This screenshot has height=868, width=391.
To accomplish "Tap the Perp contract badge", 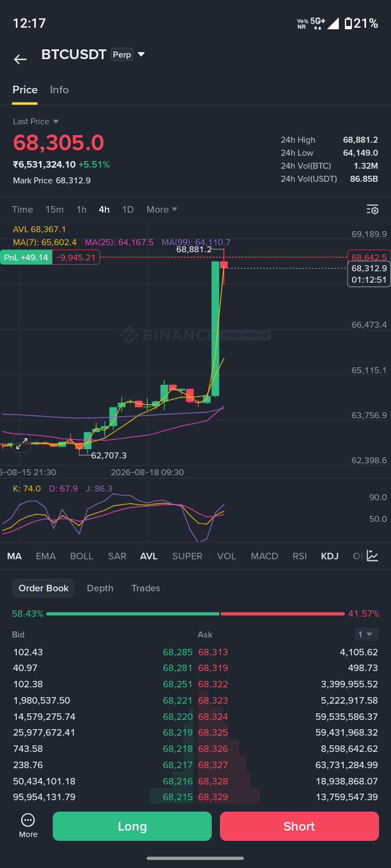I will pyautogui.click(x=122, y=54).
